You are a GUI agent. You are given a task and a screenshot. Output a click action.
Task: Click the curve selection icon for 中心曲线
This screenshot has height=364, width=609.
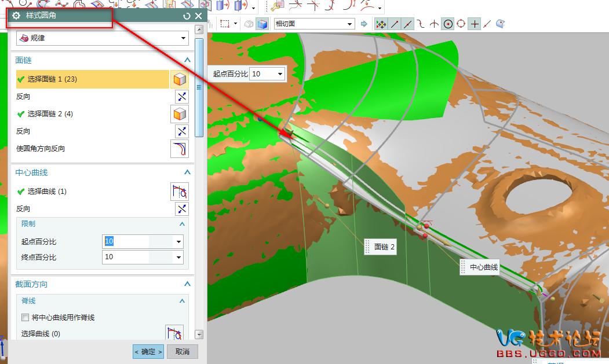180,192
